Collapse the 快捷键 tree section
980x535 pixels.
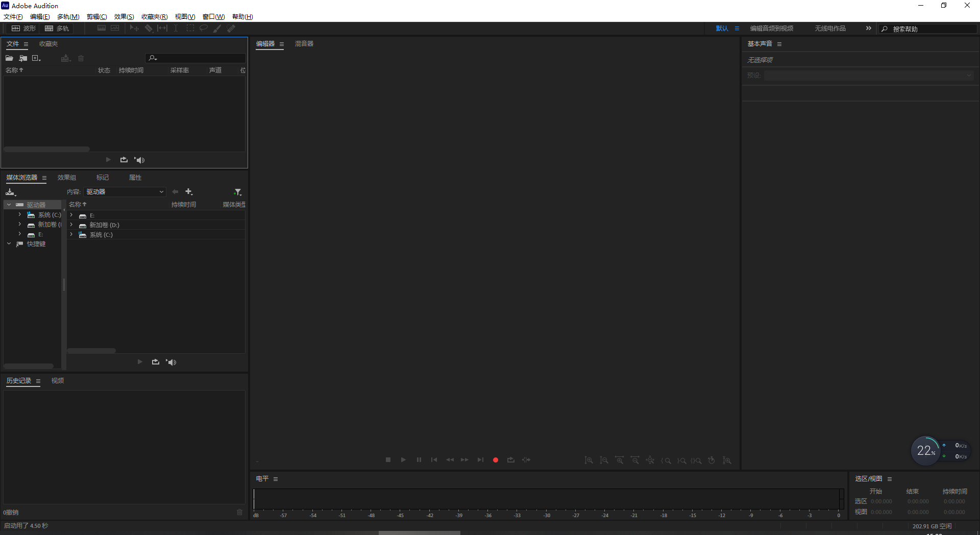[x=9, y=244]
